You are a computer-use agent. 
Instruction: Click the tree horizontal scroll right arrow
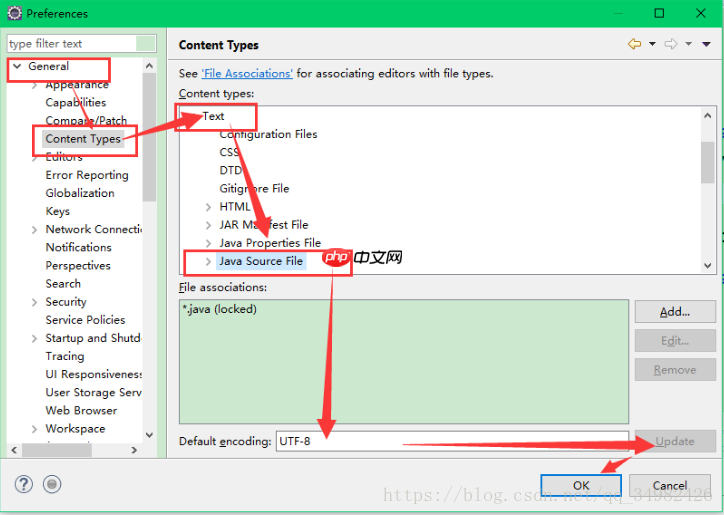point(134,450)
